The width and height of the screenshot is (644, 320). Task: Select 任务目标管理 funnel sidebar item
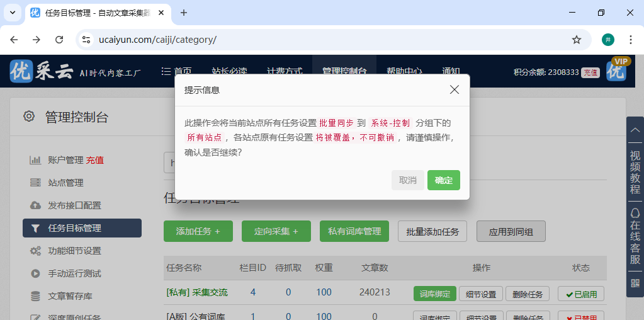74,228
